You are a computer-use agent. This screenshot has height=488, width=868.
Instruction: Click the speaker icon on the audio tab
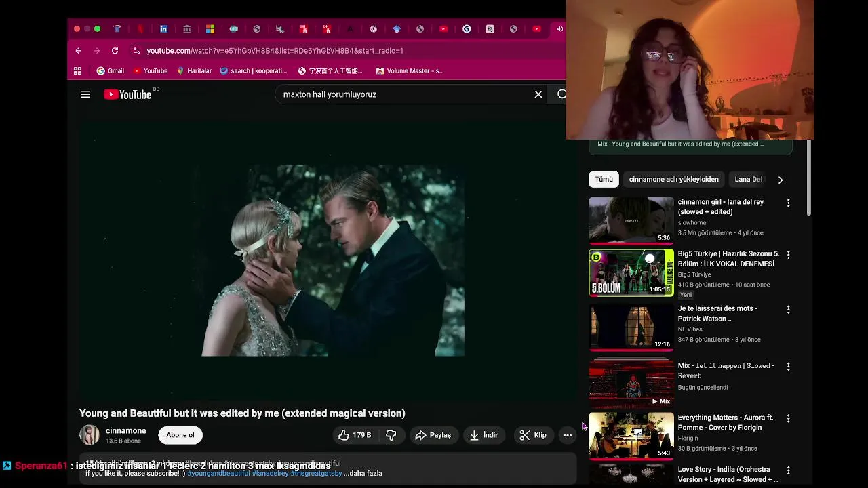coord(559,29)
